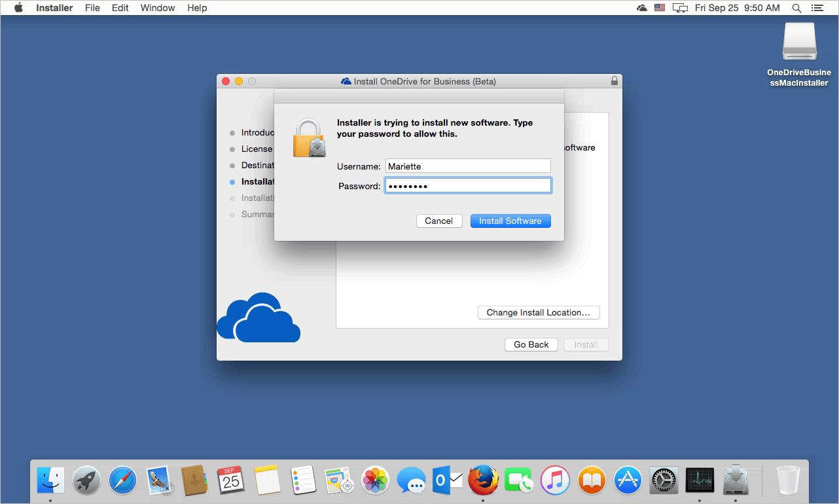Open Notes app in Dock

[x=267, y=481]
